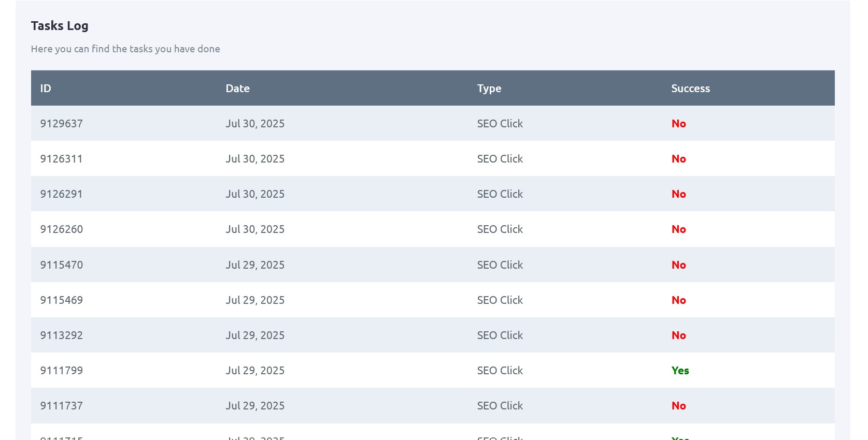The width and height of the screenshot is (868, 440).
Task: Click SEO Click type in row 9115469
Action: click(x=500, y=300)
